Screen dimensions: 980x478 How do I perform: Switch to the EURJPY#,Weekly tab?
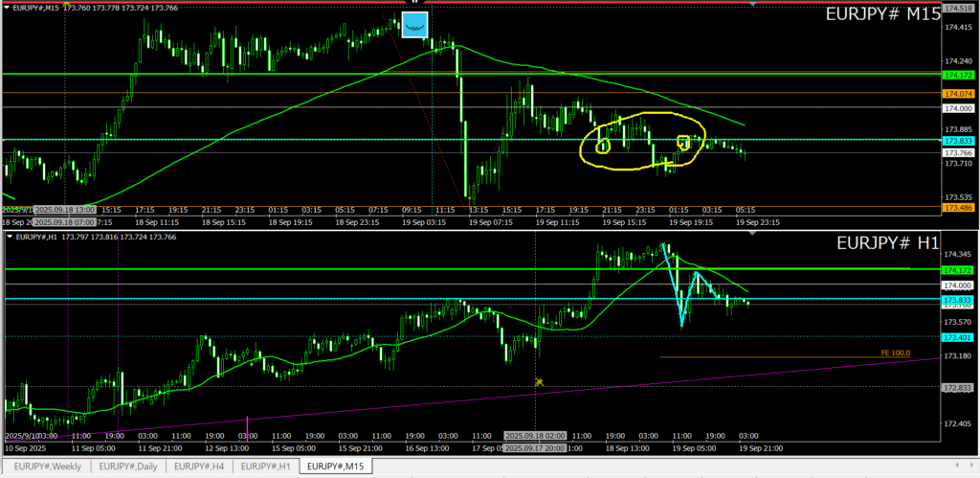47,467
